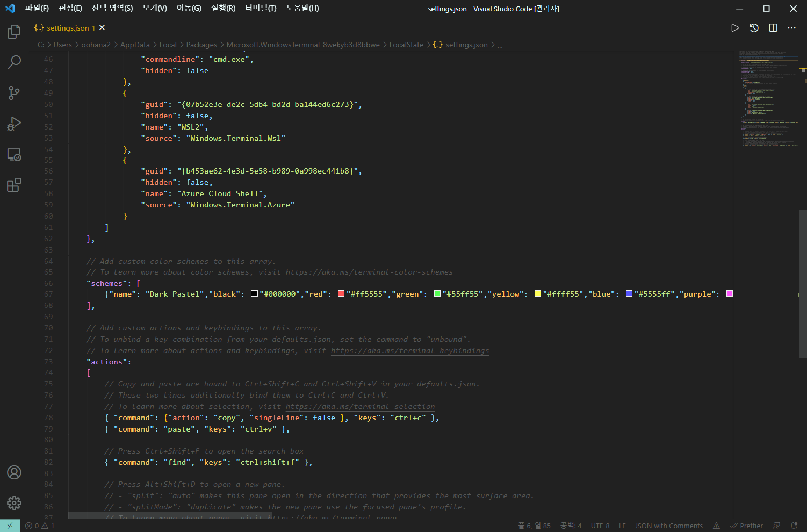Click line number 66 in the gutter
Screen dimensions: 807x532
[x=48, y=283]
